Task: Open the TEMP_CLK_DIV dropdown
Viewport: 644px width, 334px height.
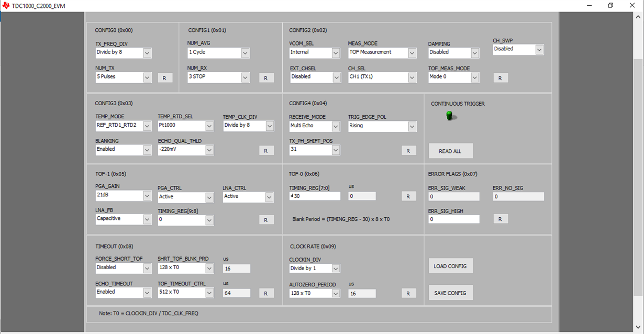Action: (x=249, y=126)
